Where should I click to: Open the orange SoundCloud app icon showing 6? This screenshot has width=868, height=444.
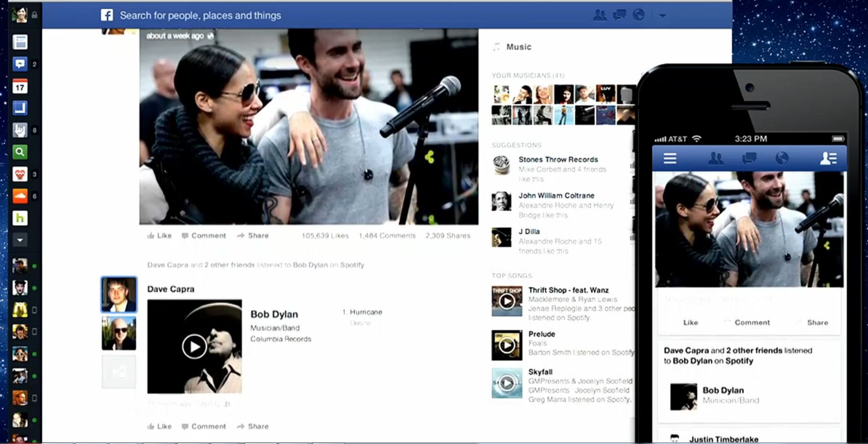click(x=19, y=196)
